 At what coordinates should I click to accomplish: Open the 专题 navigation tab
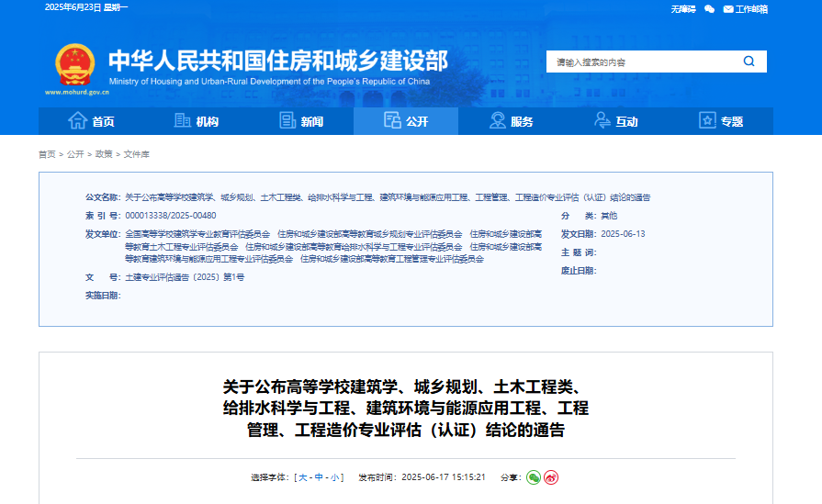pos(720,121)
